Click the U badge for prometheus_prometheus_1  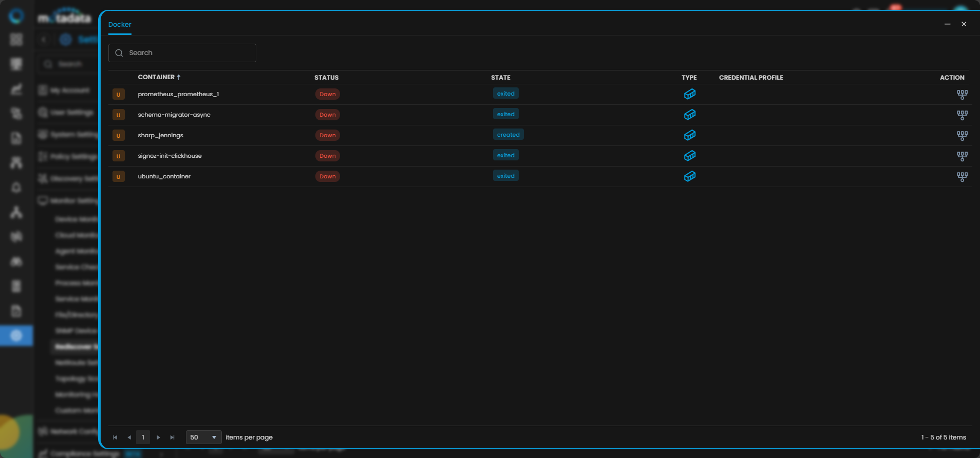pyautogui.click(x=119, y=95)
